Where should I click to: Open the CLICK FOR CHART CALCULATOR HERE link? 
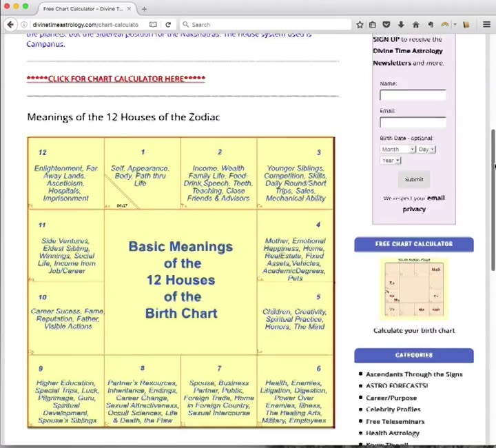[x=116, y=79]
